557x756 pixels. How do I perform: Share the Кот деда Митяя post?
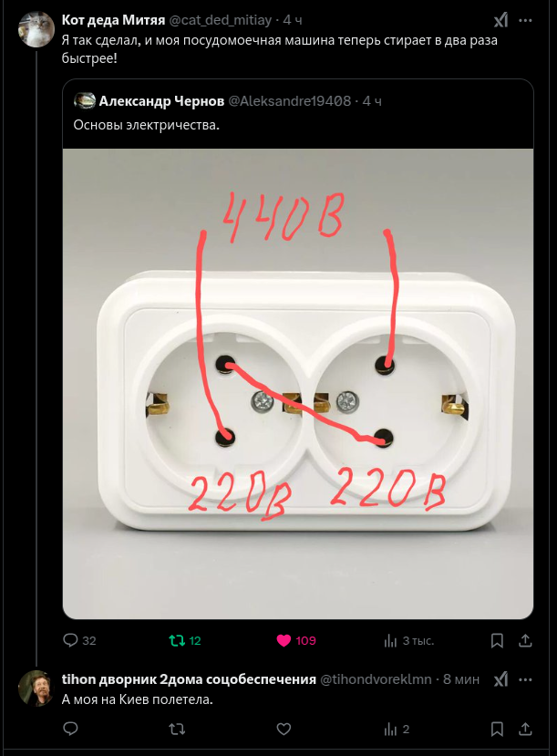(x=525, y=640)
